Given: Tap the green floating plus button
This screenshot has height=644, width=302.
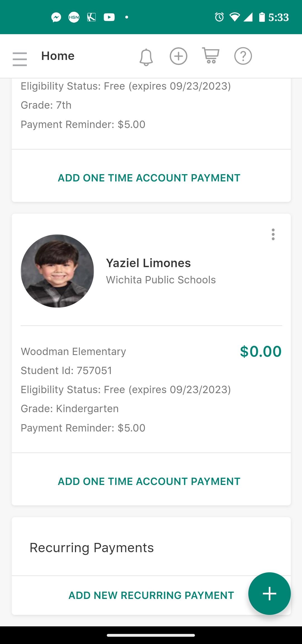Looking at the screenshot, I should 270,594.
